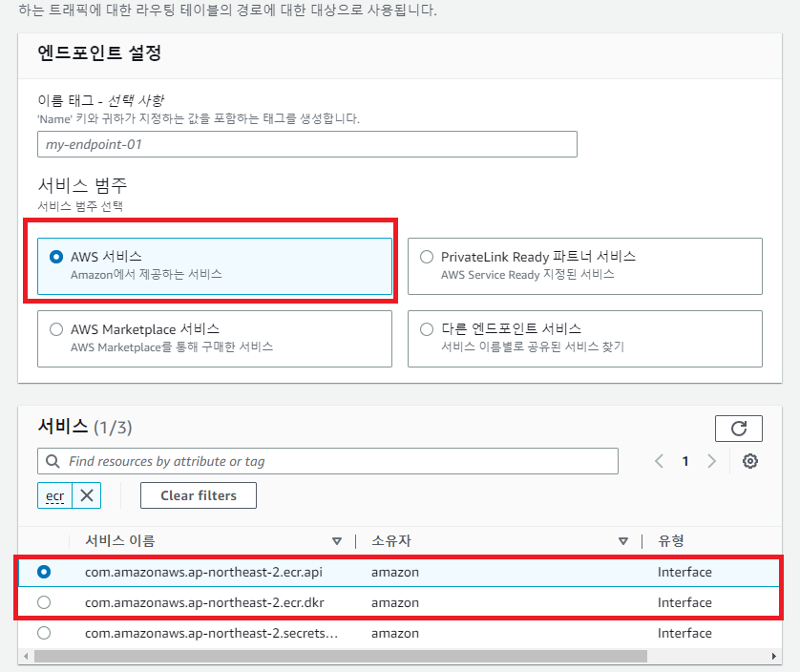This screenshot has height=672, width=800.
Task: Click com.amazonaws.ap-northeast-2.ecr.dkr text
Action: [x=204, y=602]
